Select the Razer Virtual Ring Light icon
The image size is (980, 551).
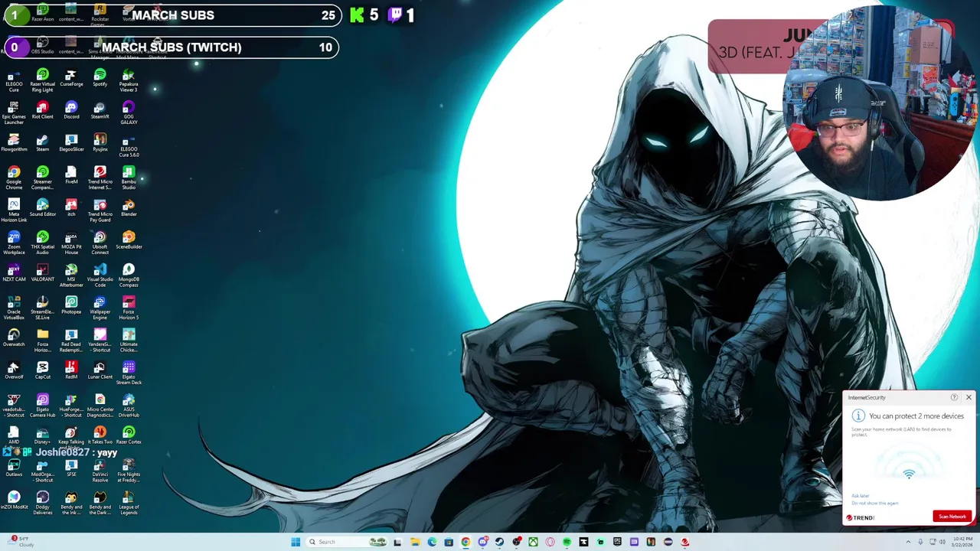(43, 80)
